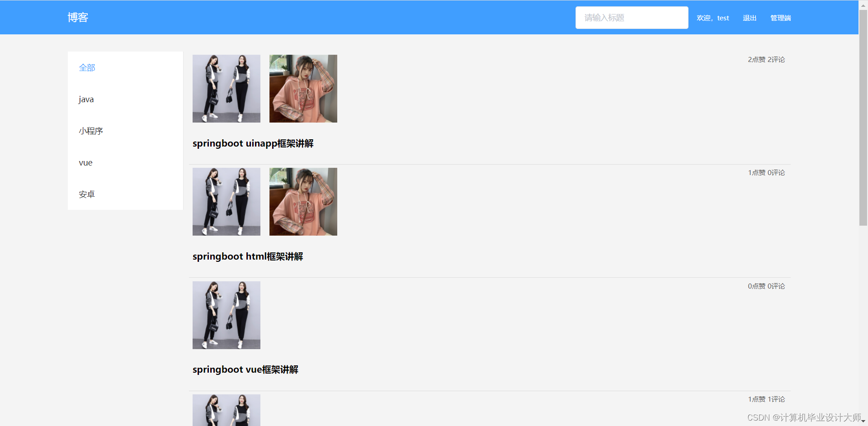
Task: Click pink hoodie thumbnail of the html post
Action: coord(303,202)
